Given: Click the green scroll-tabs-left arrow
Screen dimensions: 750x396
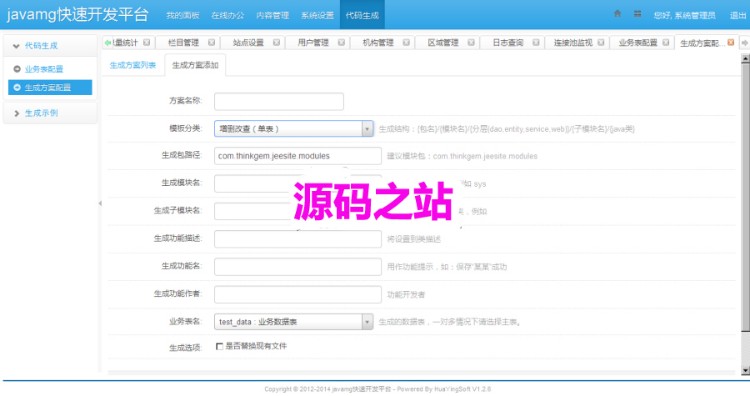Looking at the screenshot, I should (108, 43).
